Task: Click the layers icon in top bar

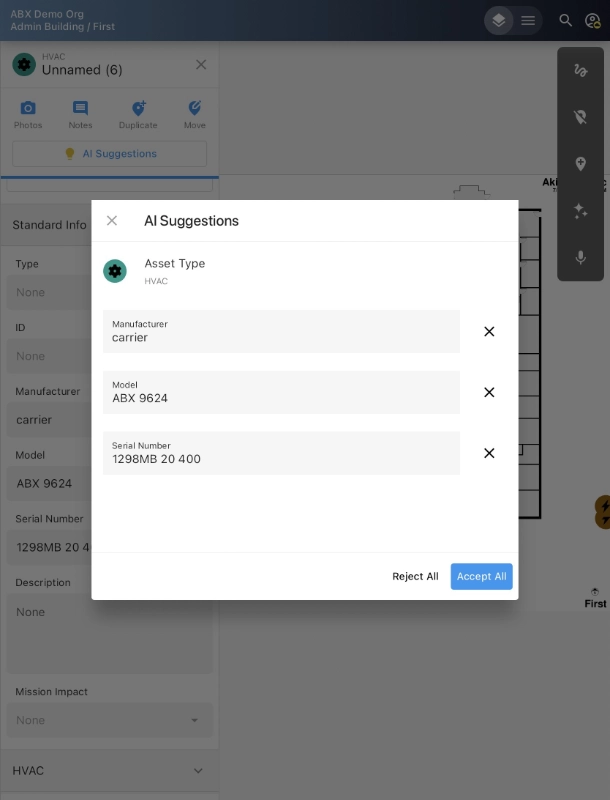Action: 498,20
